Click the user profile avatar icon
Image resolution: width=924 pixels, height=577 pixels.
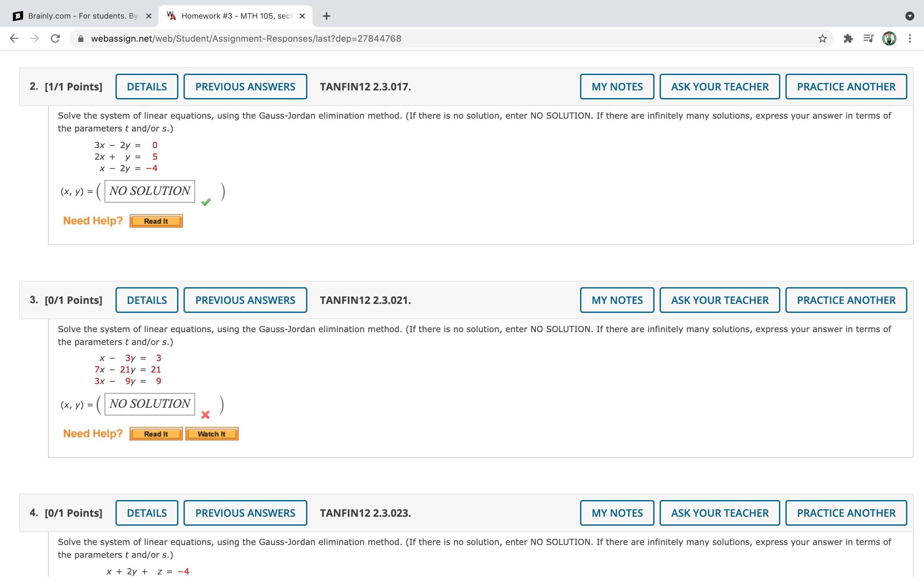pyautogui.click(x=889, y=38)
